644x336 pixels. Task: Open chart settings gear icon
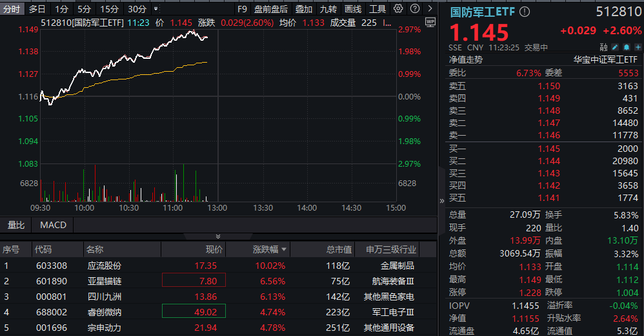click(x=398, y=8)
